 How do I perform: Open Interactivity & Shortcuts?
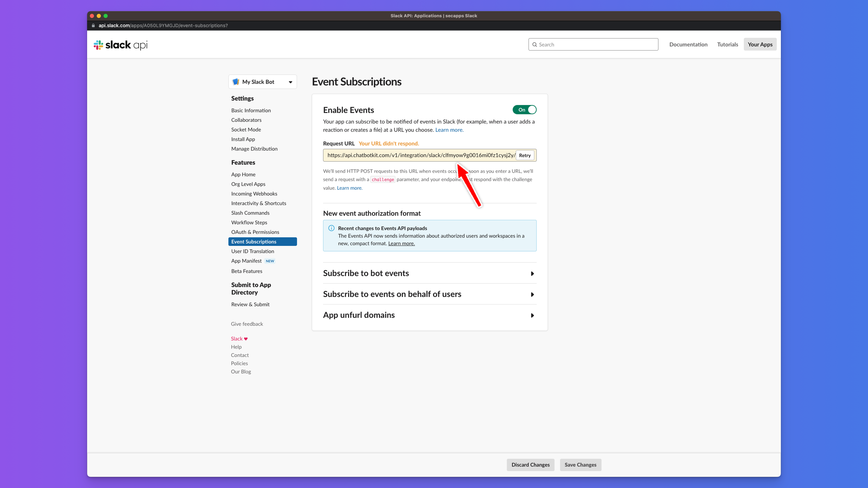tap(259, 203)
